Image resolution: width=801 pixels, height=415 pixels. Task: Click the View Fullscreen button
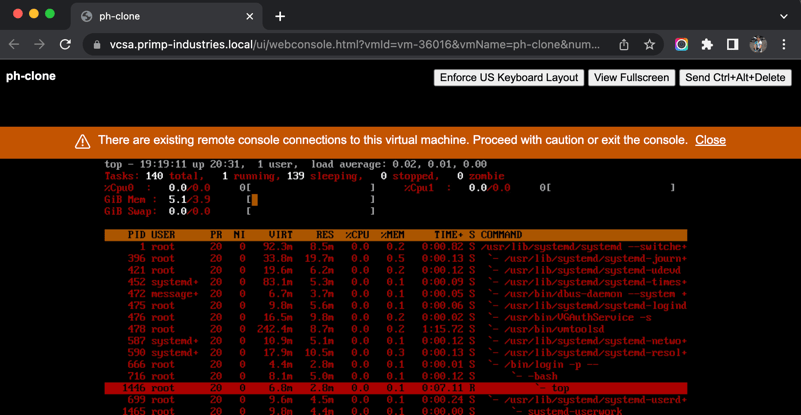tap(631, 77)
